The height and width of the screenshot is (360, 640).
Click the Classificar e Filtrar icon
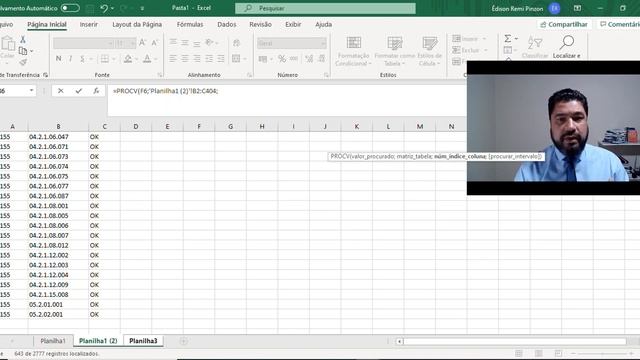[x=535, y=46]
